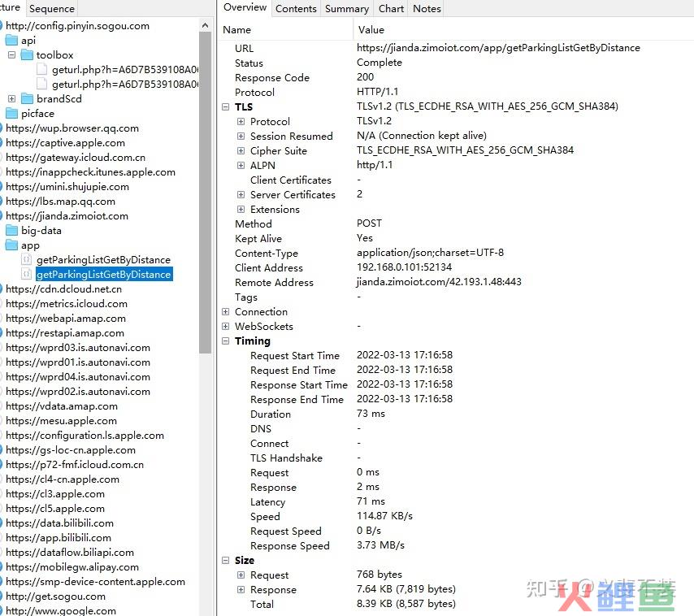The width and height of the screenshot is (694, 616).
Task: Expand the TLS Protocol row
Action: coord(241,121)
